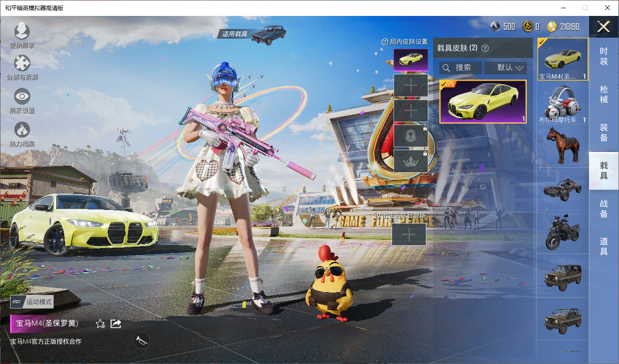The image size is (619, 364).
Task: Click the locked crown skin slot
Action: click(411, 161)
